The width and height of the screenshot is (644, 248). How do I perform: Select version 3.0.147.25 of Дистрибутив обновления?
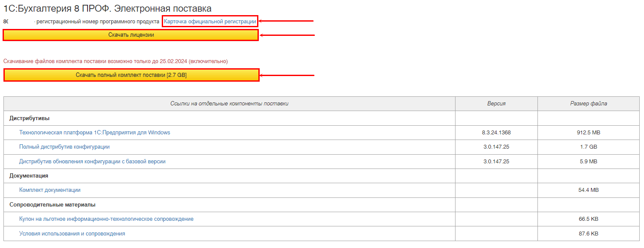(496, 162)
